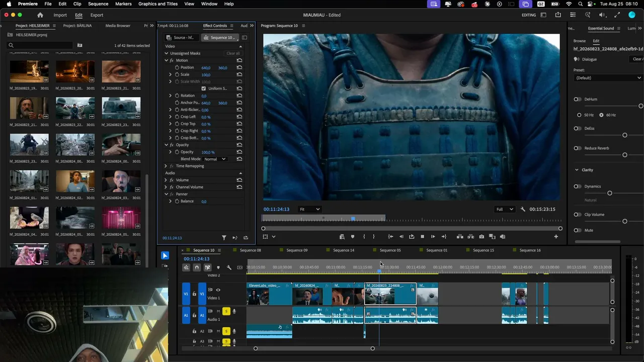Toggle the Uniform Scale checkbox

click(204, 88)
